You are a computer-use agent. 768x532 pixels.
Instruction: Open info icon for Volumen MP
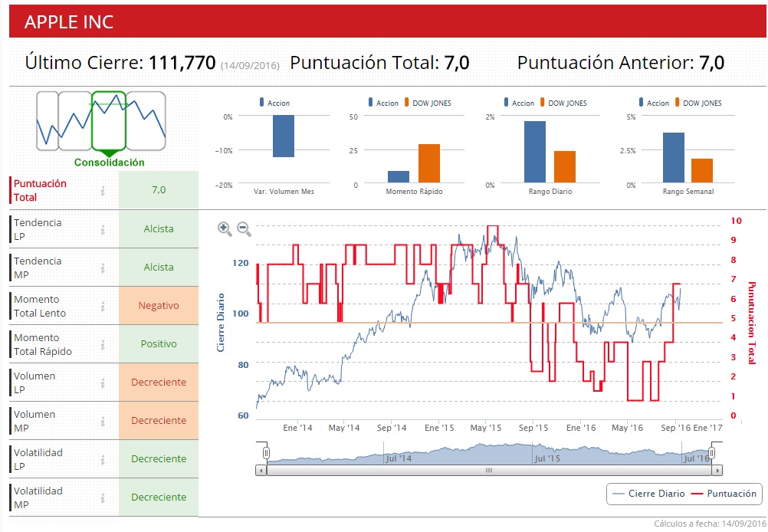[103, 421]
